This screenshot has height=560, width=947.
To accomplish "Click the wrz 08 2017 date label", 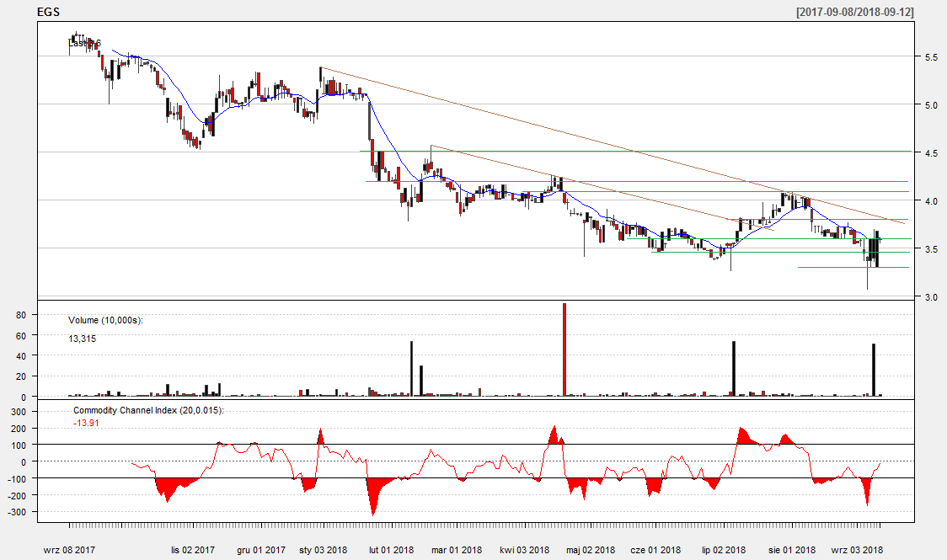I will click(69, 550).
